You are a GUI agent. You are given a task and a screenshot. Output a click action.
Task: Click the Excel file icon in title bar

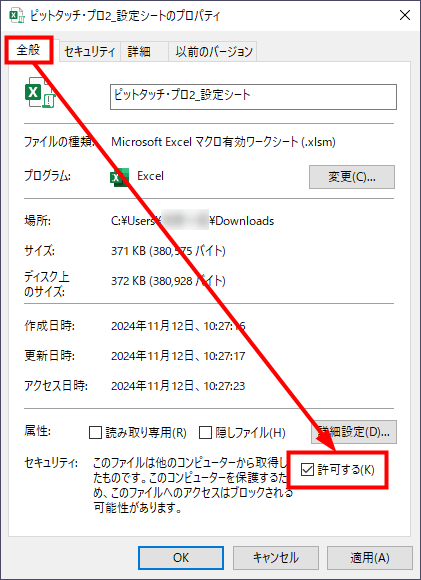(17, 16)
